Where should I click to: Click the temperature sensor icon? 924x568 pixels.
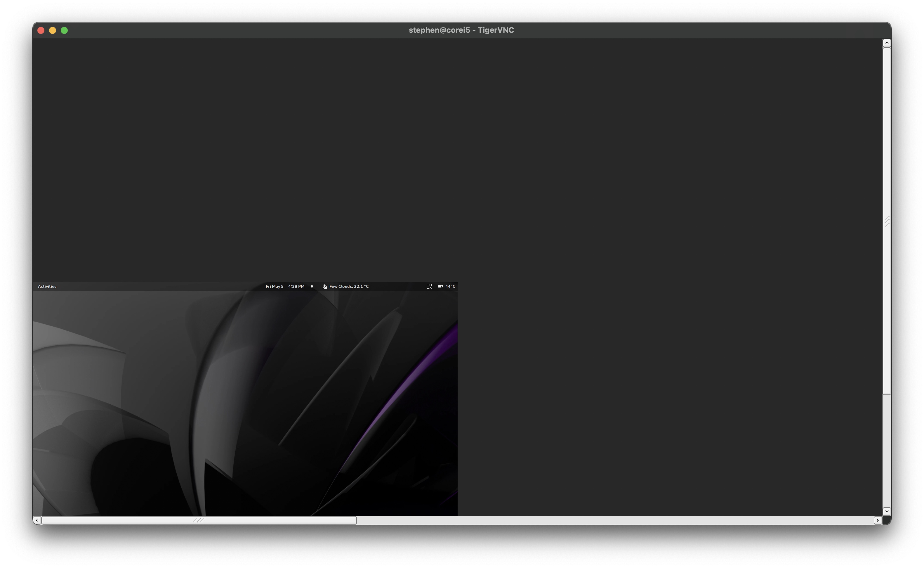pyautogui.click(x=440, y=287)
